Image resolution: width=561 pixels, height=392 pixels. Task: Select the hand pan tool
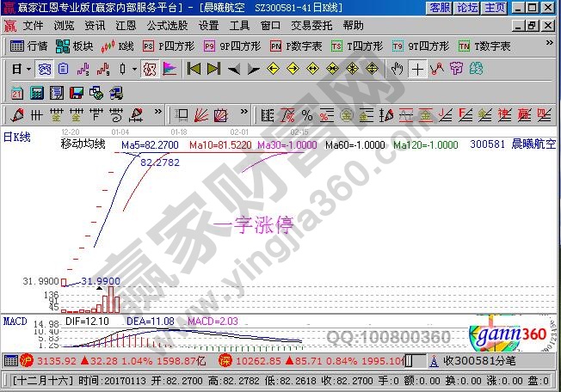(x=397, y=68)
